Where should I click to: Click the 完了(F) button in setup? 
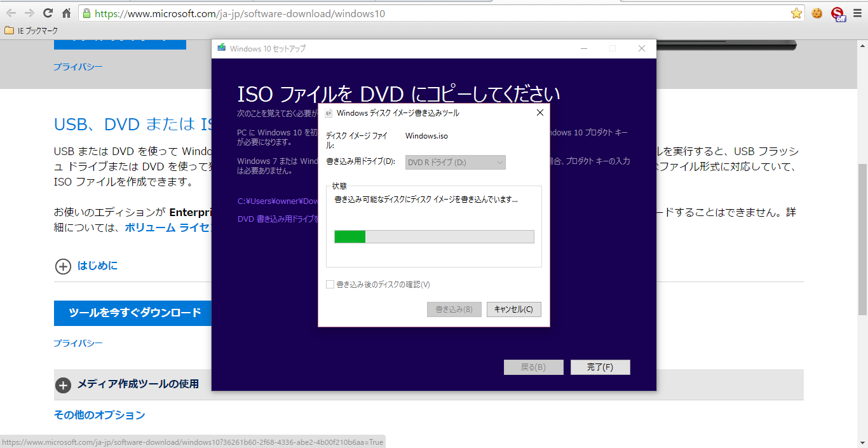[600, 367]
